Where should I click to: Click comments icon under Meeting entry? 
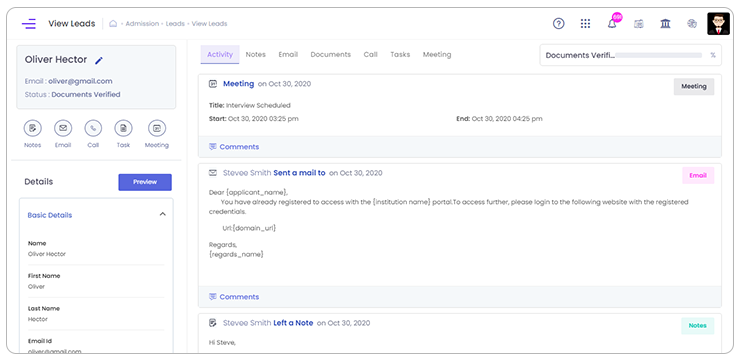coord(213,147)
